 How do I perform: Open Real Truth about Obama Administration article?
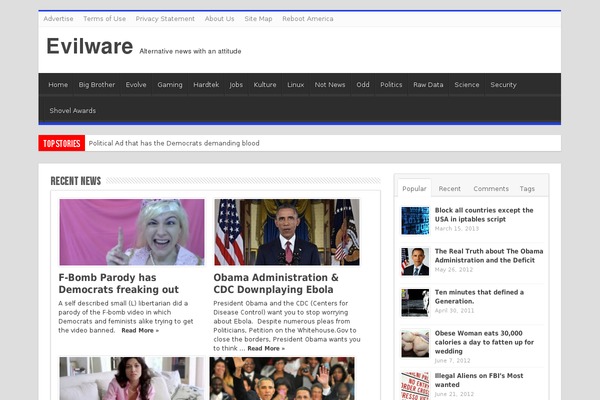pos(489,256)
